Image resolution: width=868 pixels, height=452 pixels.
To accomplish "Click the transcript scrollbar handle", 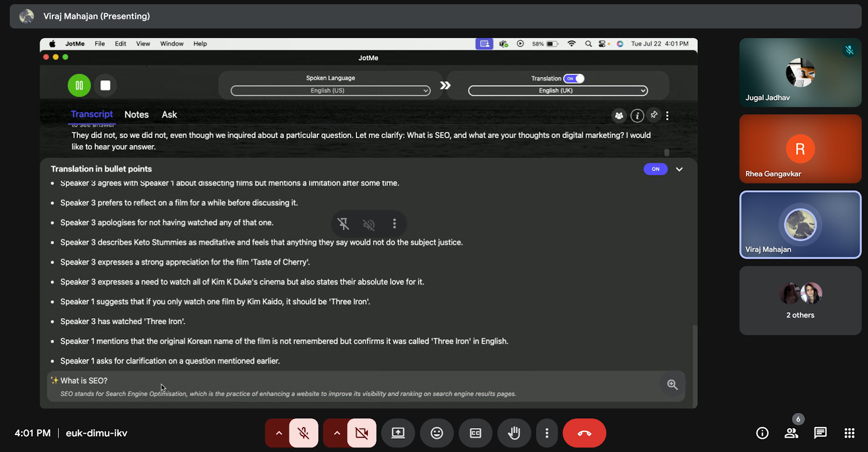I will pos(667,153).
